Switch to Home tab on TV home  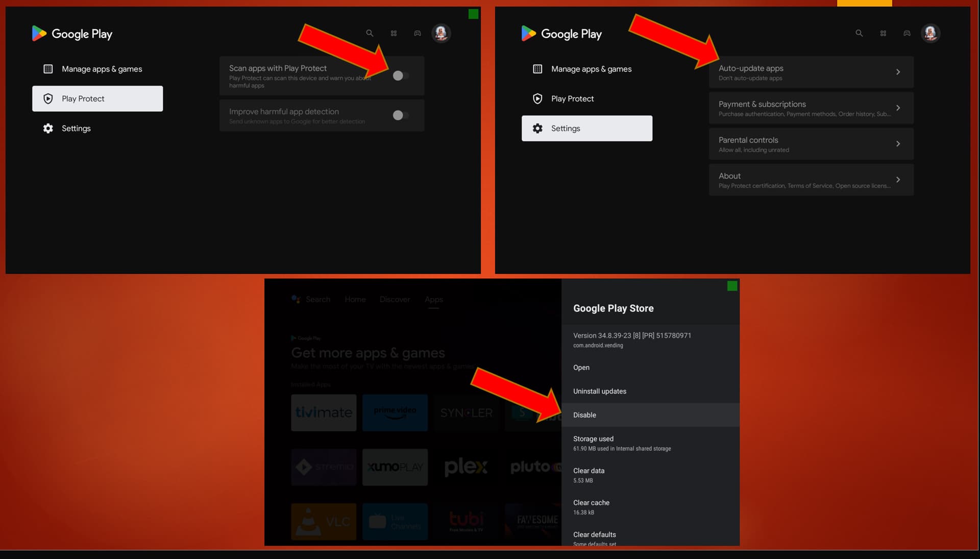[355, 299]
